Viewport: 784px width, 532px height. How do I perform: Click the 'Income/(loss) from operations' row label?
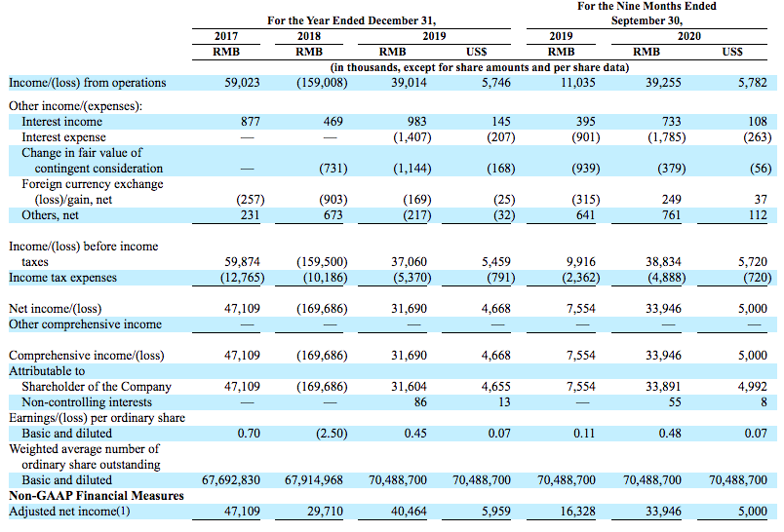pos(87,83)
